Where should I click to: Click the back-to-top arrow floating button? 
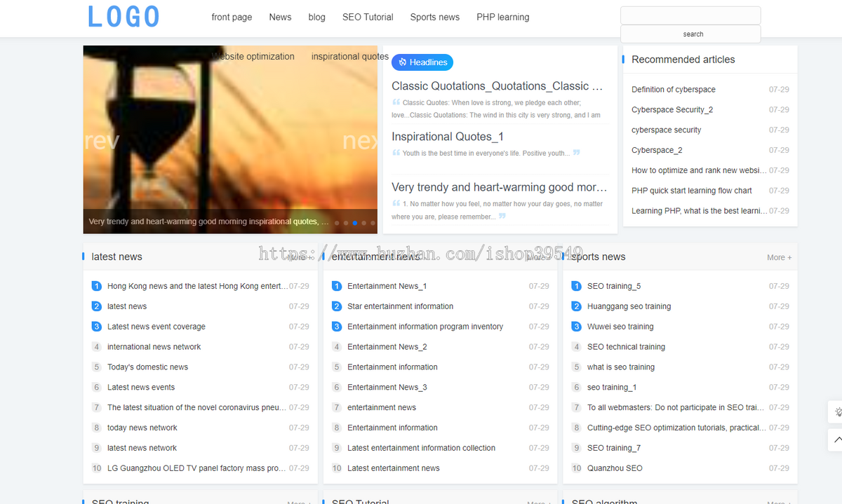[836, 440]
